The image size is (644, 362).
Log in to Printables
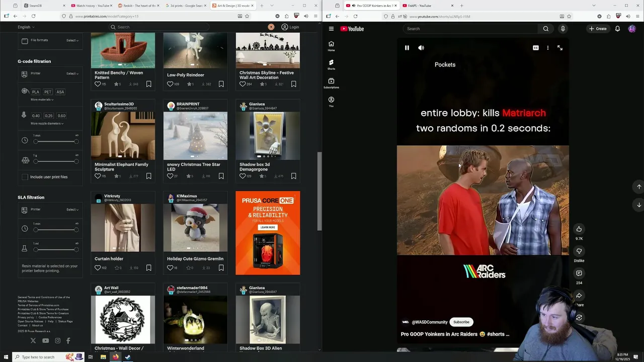coord(290,27)
